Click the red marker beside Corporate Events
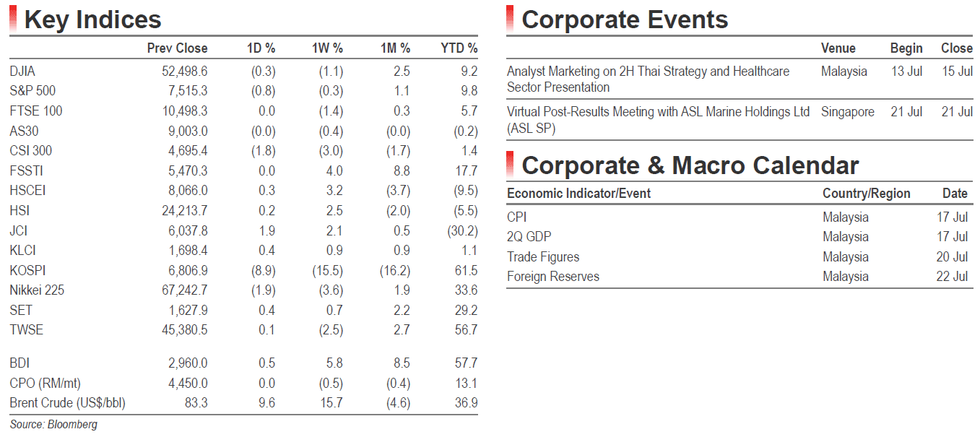Image resolution: width=980 pixels, height=437 pixels. pos(510,19)
